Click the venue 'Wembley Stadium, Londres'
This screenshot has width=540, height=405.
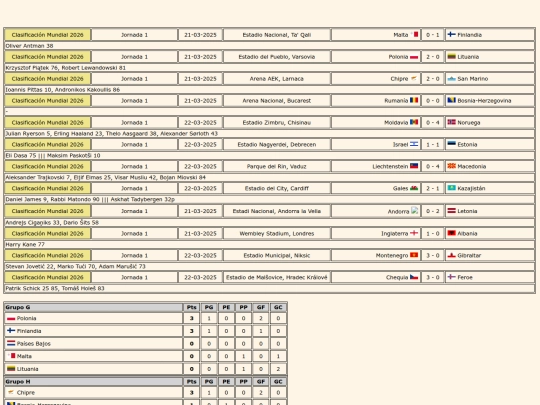pyautogui.click(x=277, y=233)
